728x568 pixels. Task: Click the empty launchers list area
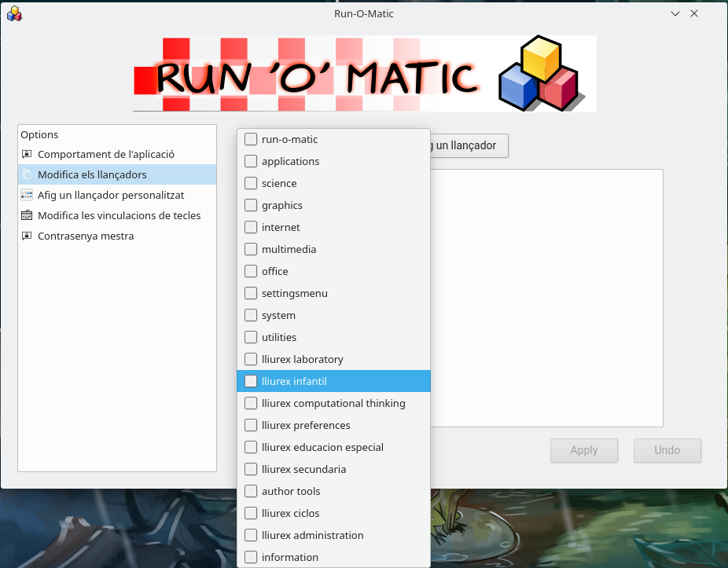[546, 298]
